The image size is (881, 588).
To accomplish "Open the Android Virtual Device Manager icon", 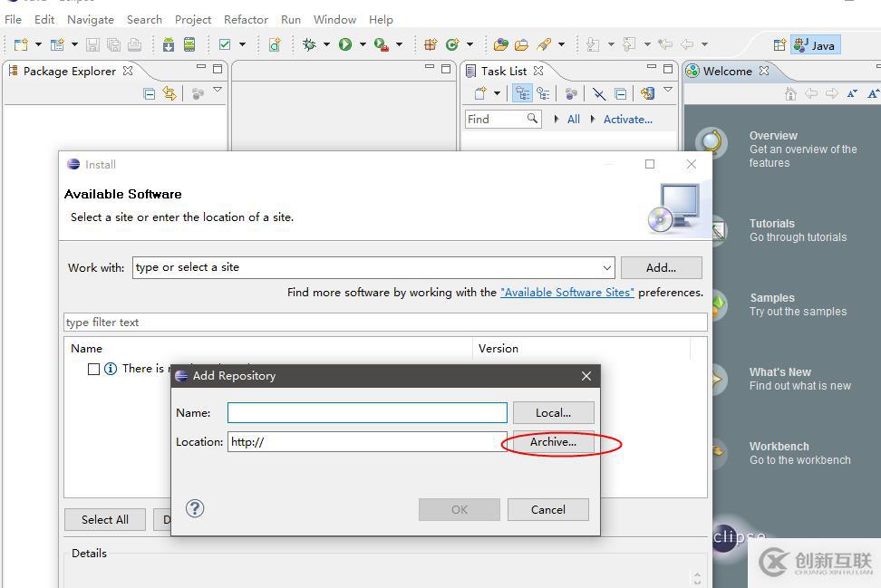I will [189, 44].
